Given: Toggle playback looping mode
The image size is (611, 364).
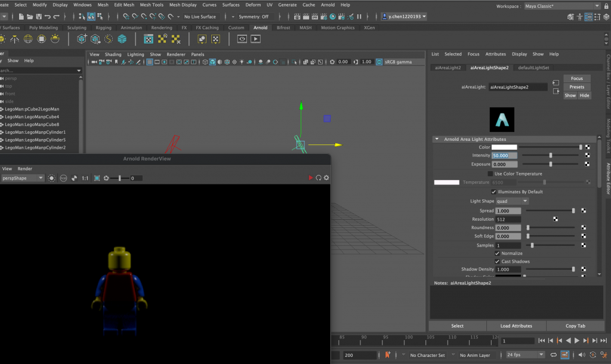Looking at the screenshot, I should click(553, 354).
